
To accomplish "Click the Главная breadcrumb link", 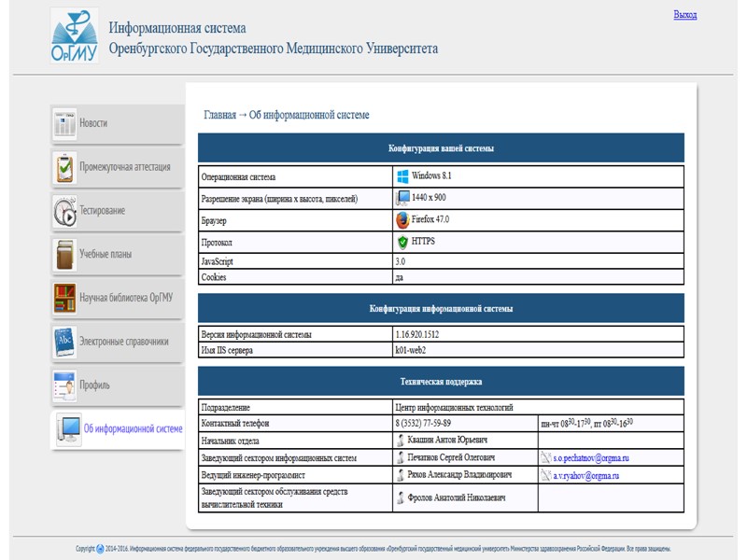I will click(x=219, y=115).
